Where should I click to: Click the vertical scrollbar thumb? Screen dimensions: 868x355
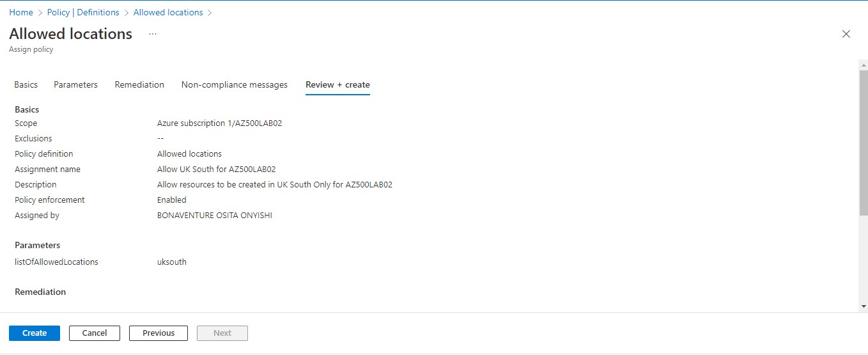863,142
